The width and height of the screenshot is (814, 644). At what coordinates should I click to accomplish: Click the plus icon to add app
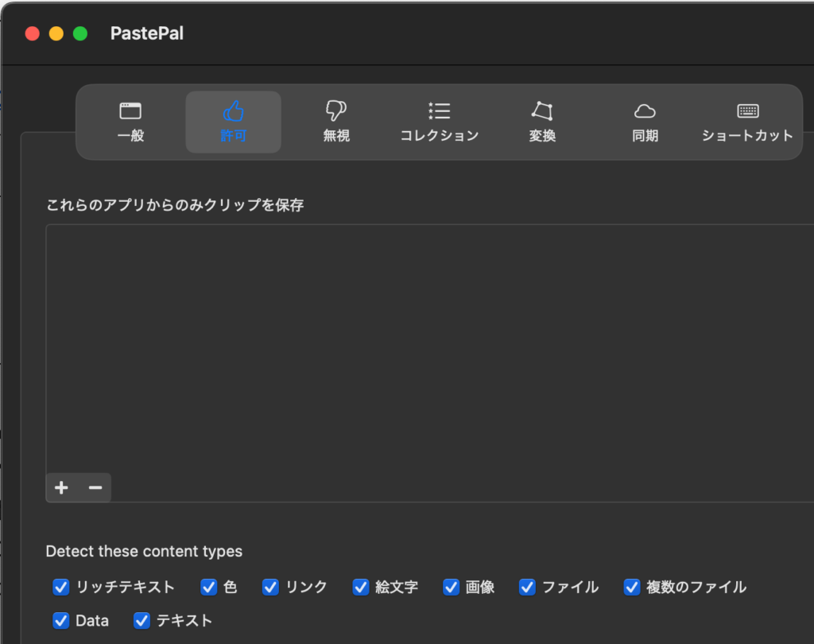[x=62, y=487]
